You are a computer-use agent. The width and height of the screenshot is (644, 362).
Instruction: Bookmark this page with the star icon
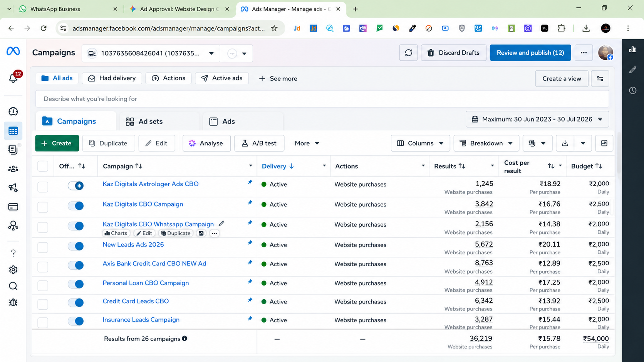tap(274, 28)
